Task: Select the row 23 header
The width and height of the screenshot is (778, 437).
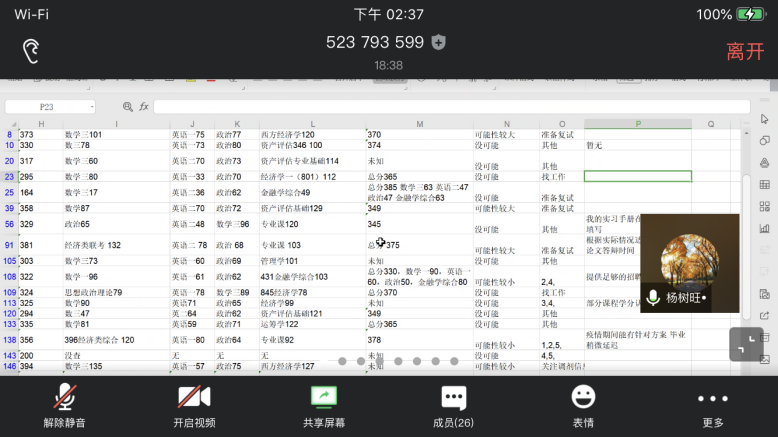Action: [x=10, y=177]
